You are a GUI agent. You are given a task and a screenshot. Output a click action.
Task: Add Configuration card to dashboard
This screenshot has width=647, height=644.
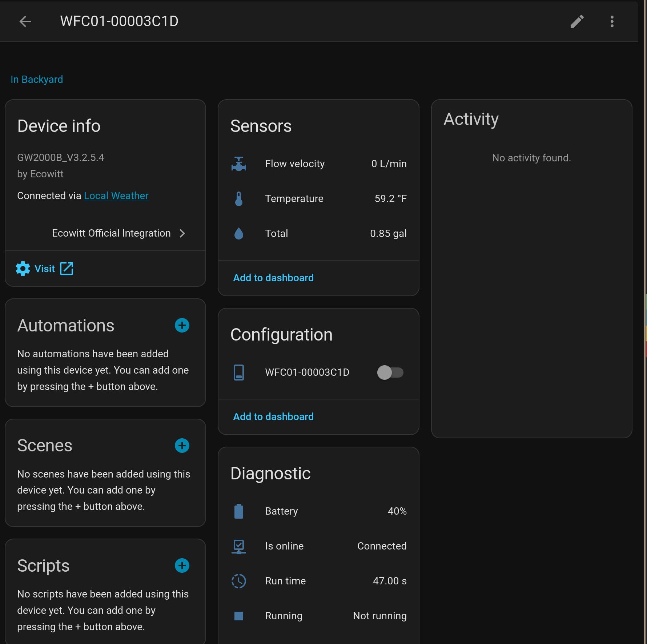pos(273,417)
